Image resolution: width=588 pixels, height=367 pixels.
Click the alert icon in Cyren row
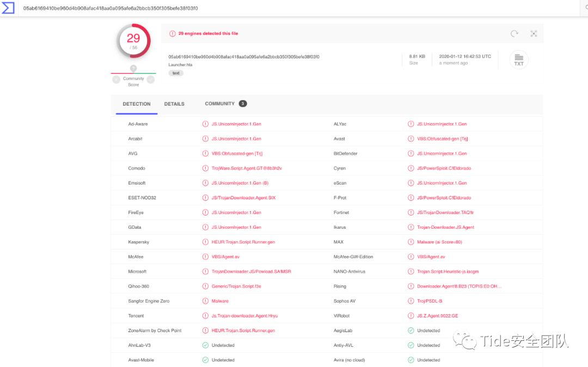click(x=411, y=168)
